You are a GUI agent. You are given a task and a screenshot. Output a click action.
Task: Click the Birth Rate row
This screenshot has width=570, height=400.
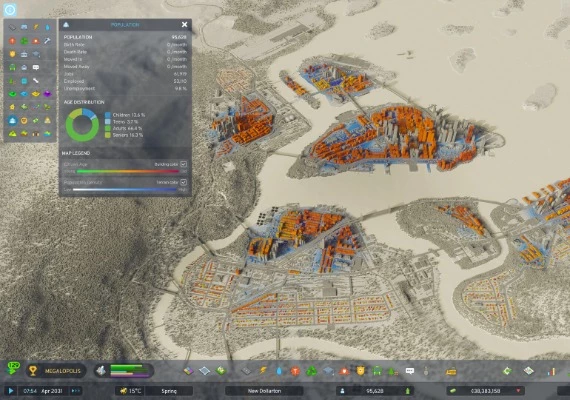pyautogui.click(x=125, y=44)
